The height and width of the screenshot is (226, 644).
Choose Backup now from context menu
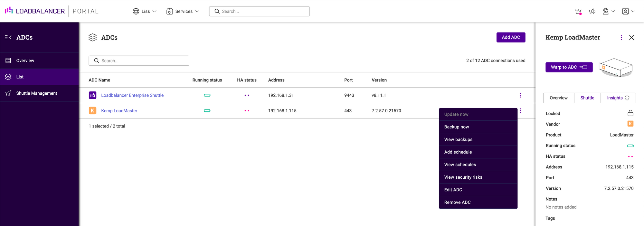[x=478, y=127]
